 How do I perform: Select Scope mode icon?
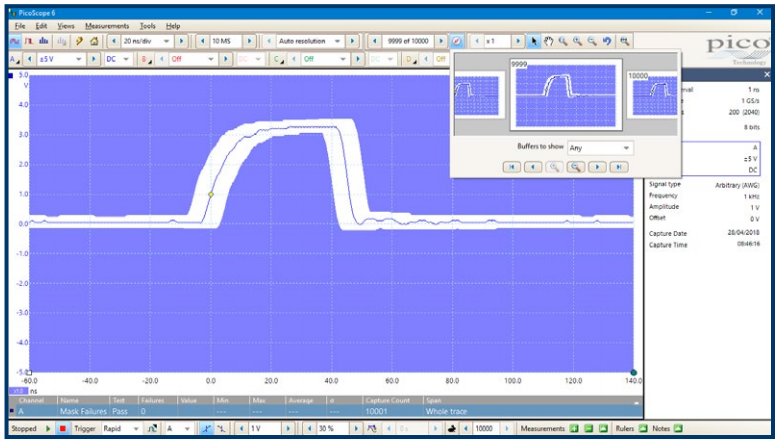[15, 41]
